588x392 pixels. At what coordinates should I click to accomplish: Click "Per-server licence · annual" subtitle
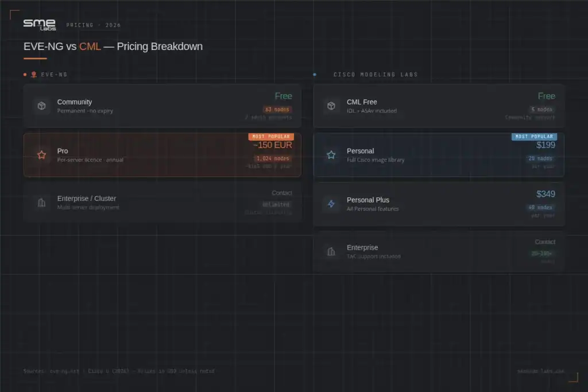pos(90,160)
